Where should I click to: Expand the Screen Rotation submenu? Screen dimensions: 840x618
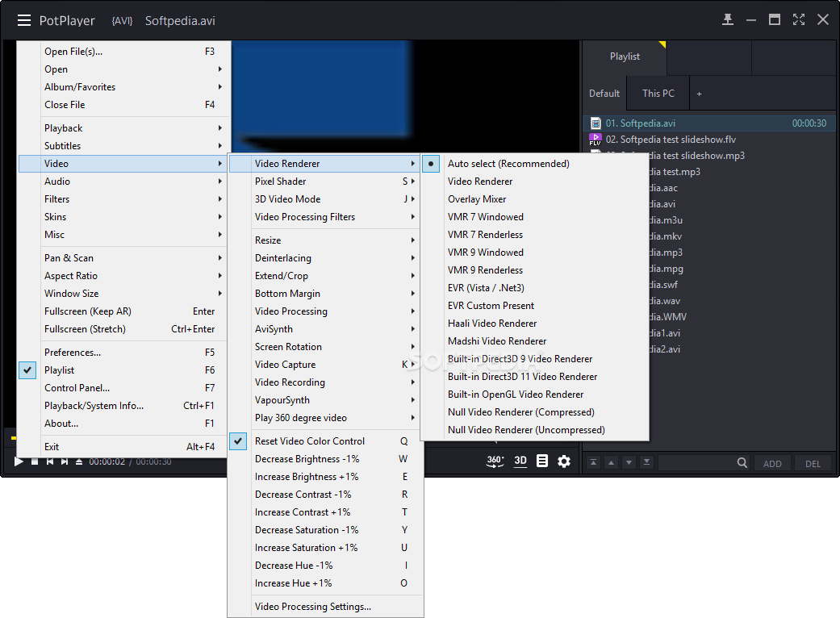(x=326, y=347)
